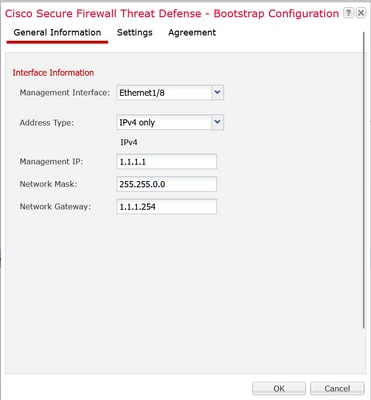Select the Network Mask label
The width and height of the screenshot is (371, 400).
[x=48, y=184]
